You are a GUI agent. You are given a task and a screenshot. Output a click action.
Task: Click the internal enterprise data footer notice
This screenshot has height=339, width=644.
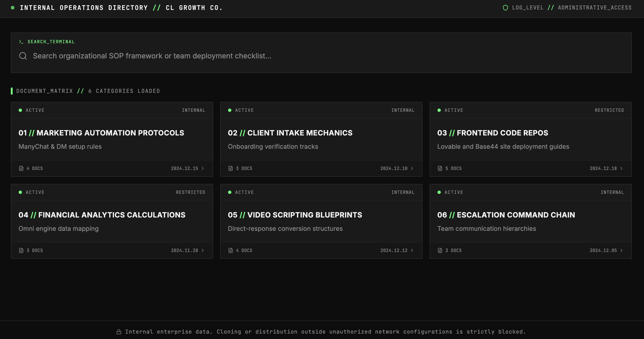[326, 332]
